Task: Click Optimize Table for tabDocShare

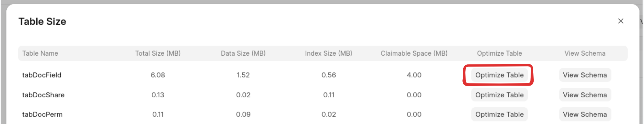Action: point(499,95)
